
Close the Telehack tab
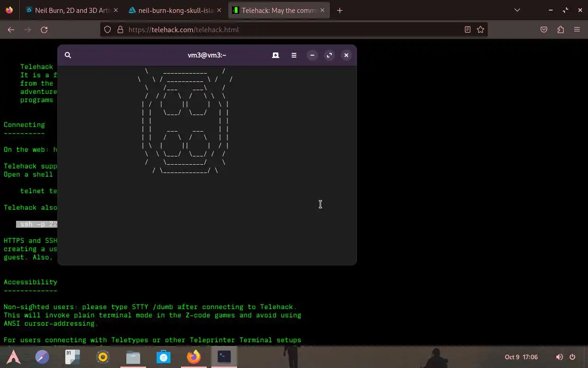(322, 10)
